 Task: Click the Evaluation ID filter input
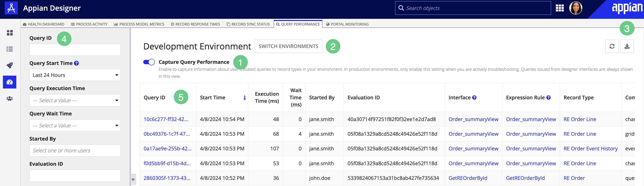click(75, 176)
